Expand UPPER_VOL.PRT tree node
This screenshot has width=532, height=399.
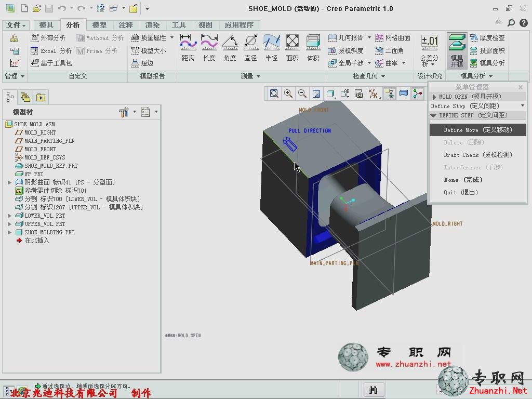[x=9, y=224]
